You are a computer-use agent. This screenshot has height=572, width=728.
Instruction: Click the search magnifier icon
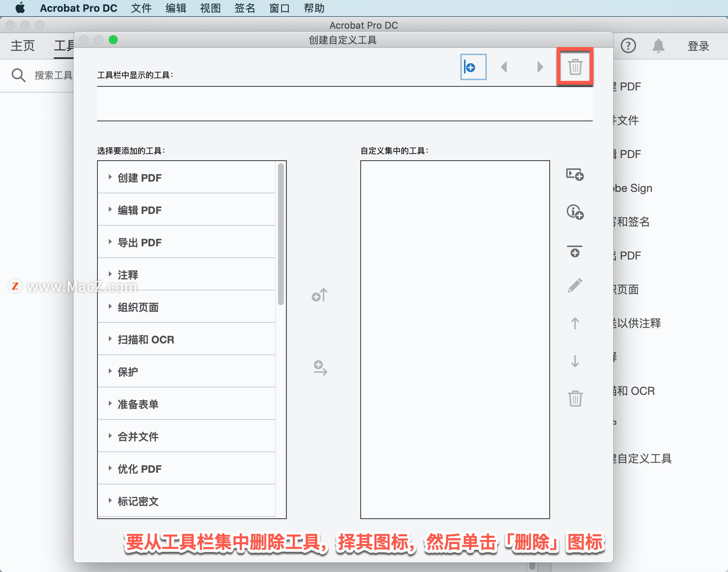pos(18,75)
